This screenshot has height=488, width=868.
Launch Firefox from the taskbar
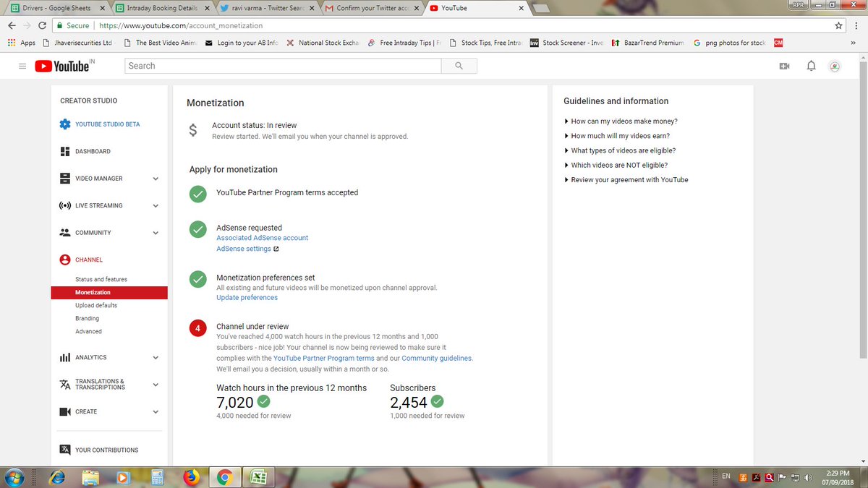191,477
